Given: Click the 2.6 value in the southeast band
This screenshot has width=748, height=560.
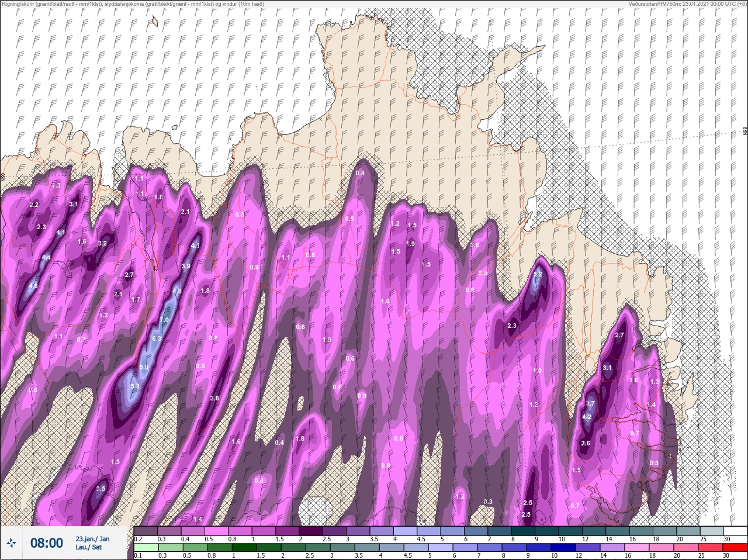Looking at the screenshot, I should 586,444.
